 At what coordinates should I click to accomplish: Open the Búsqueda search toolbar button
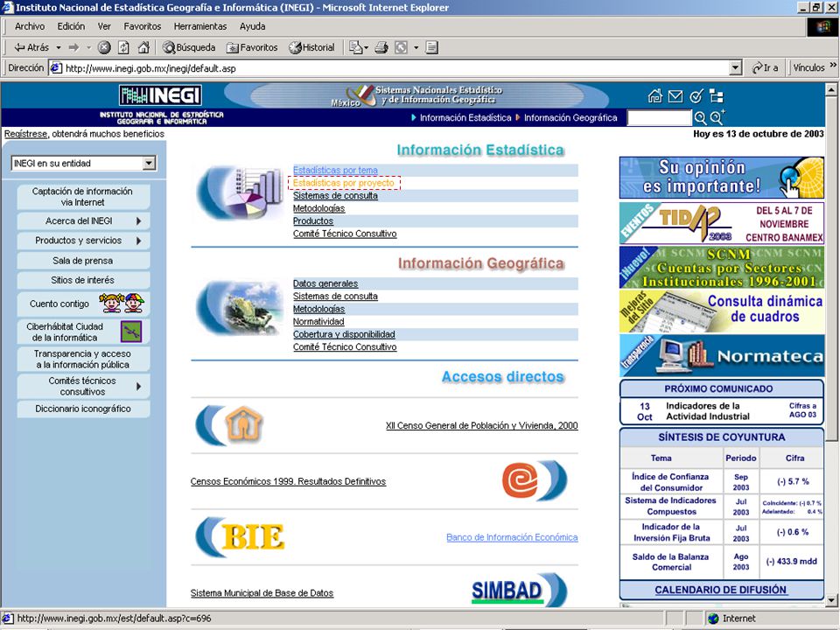point(189,47)
